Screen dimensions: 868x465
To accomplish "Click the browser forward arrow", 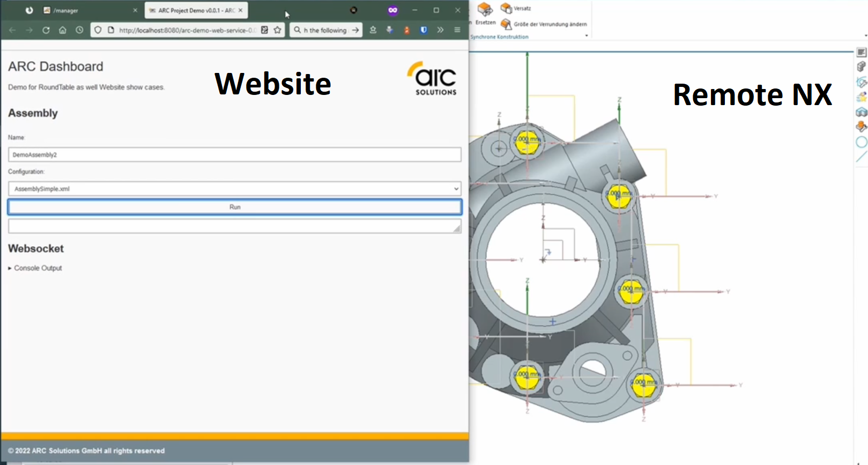I will pyautogui.click(x=29, y=30).
